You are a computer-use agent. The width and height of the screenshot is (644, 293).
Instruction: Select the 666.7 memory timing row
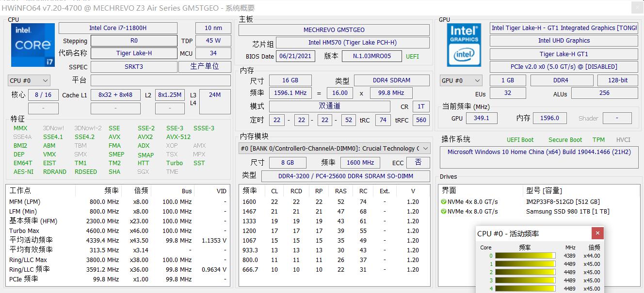334,270
